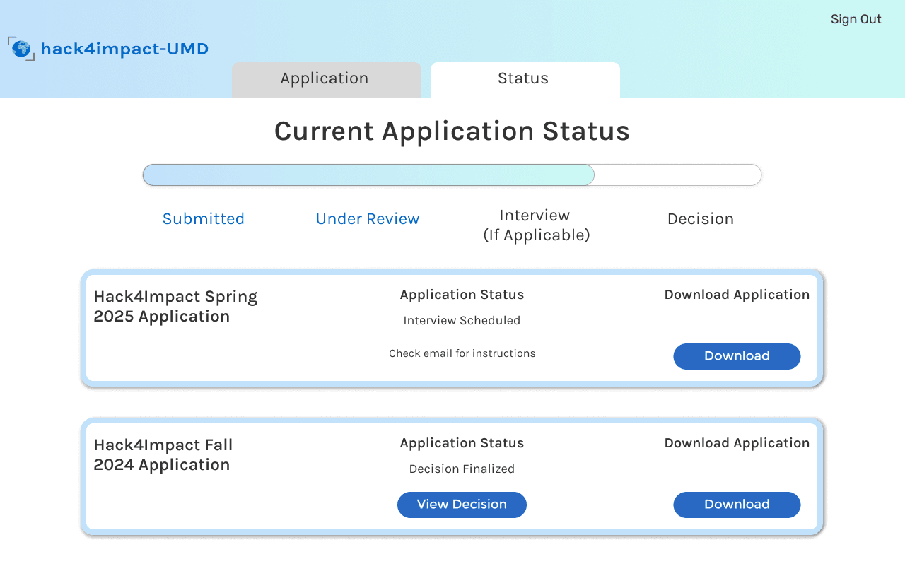Click the hack4impact-UMD globe logo icon
Screen dimensions: 905x588
(x=21, y=49)
